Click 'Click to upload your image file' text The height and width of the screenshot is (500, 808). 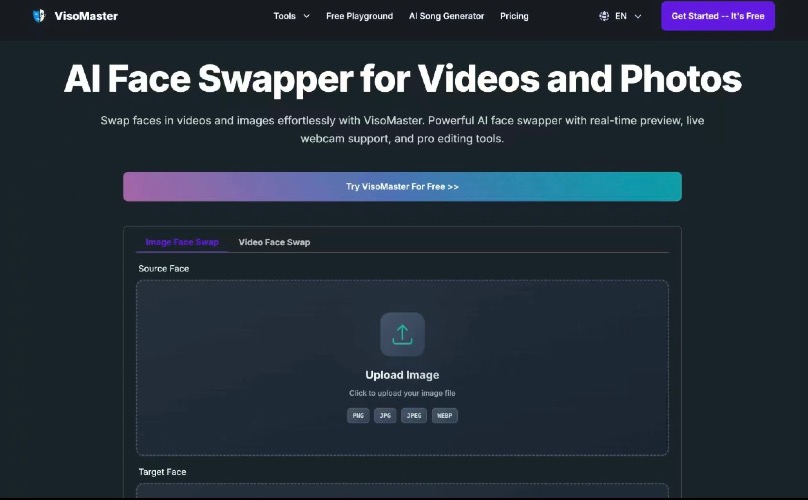tap(402, 393)
